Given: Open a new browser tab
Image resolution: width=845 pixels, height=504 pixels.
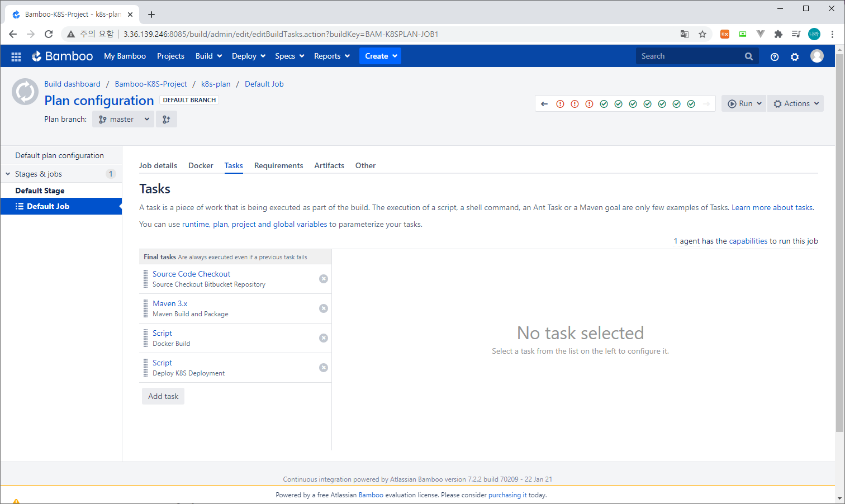Looking at the screenshot, I should 151,15.
